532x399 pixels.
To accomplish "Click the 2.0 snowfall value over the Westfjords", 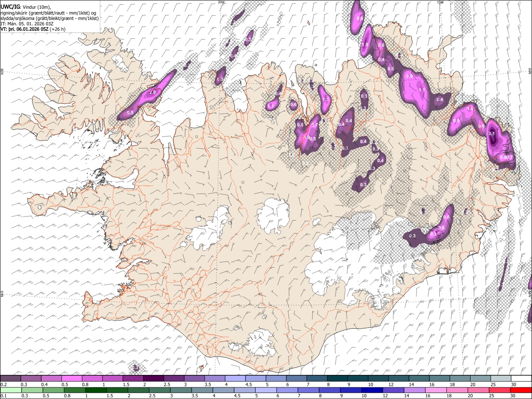I will [152, 92].
